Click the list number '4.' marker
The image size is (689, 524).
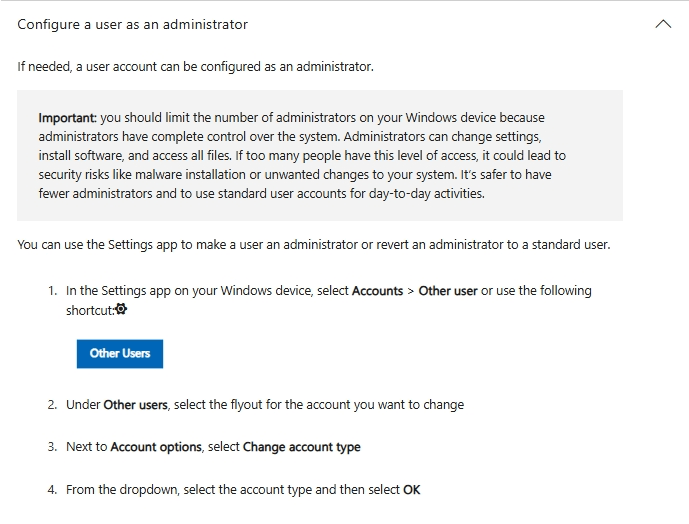coord(52,490)
